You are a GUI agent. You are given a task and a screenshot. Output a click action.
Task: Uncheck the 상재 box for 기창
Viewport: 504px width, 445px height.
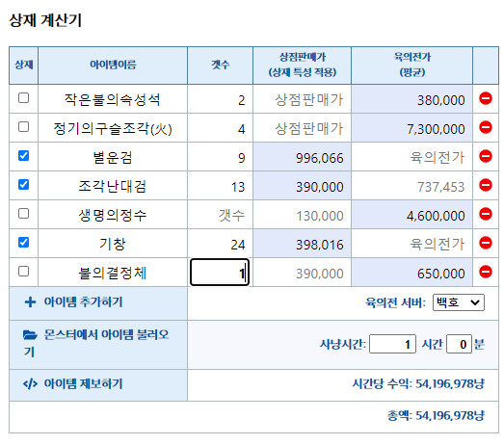[x=23, y=243]
